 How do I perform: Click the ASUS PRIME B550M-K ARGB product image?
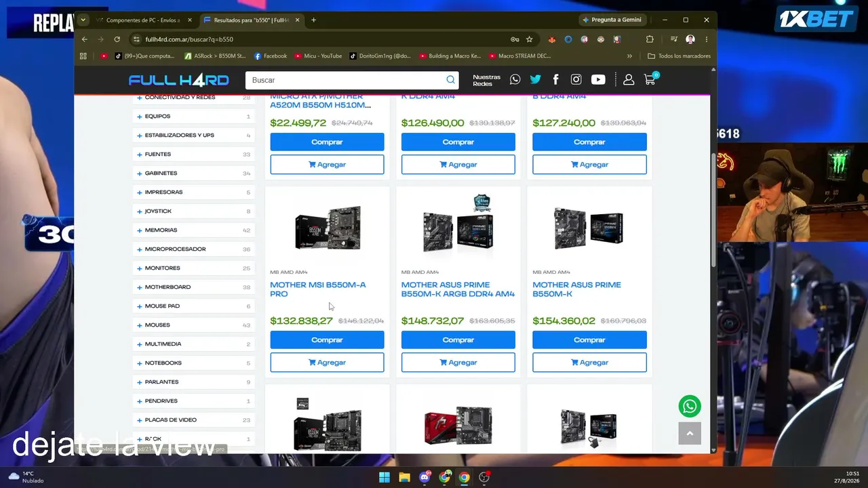[x=458, y=225]
